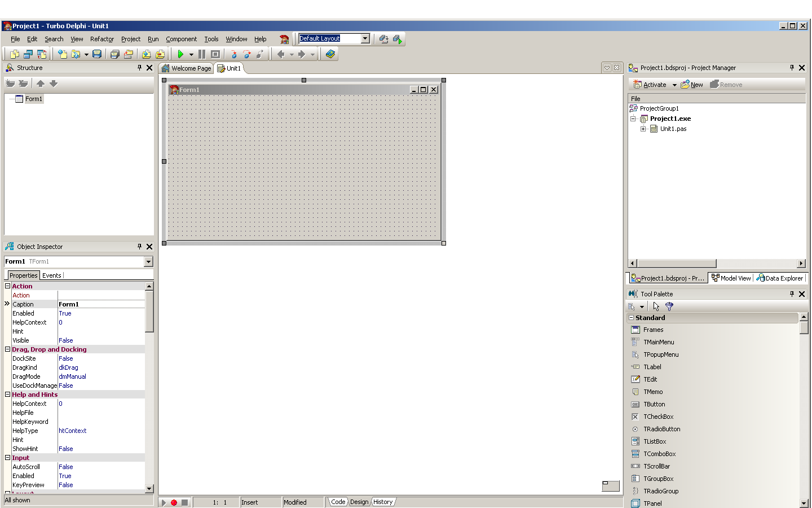The width and height of the screenshot is (812, 508).
Task: Switch to the Welcome Page tab
Action: pyautogui.click(x=187, y=68)
